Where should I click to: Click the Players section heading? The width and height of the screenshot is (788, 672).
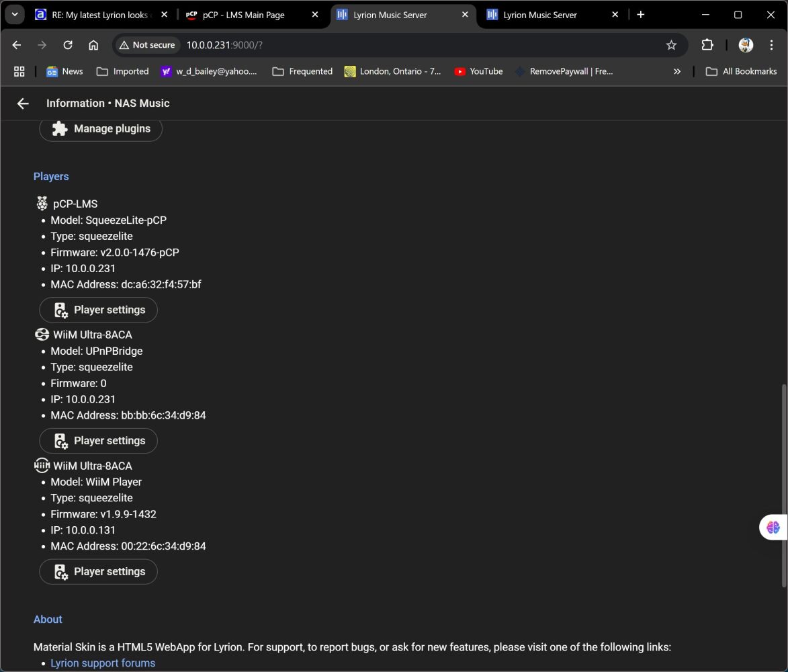(x=51, y=177)
